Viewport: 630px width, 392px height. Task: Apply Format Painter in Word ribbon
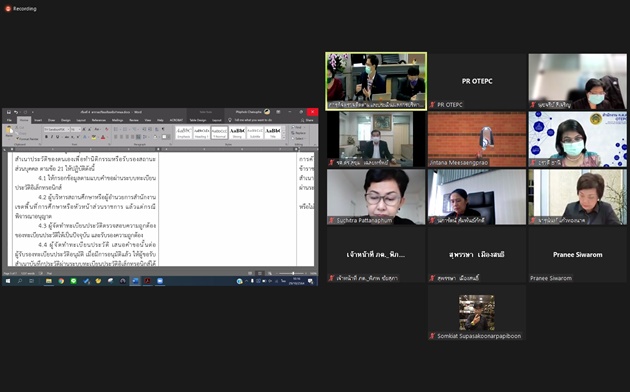coord(27,139)
